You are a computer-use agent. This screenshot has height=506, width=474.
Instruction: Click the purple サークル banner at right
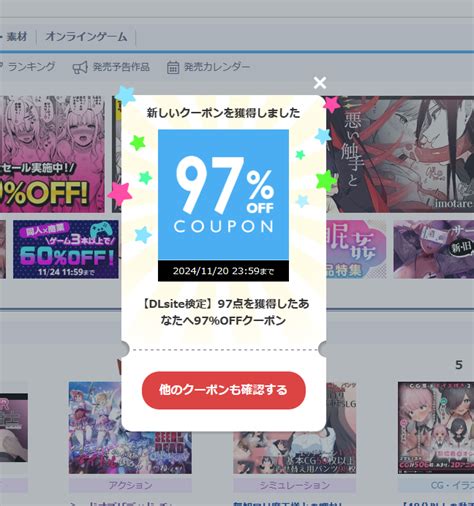(x=434, y=249)
